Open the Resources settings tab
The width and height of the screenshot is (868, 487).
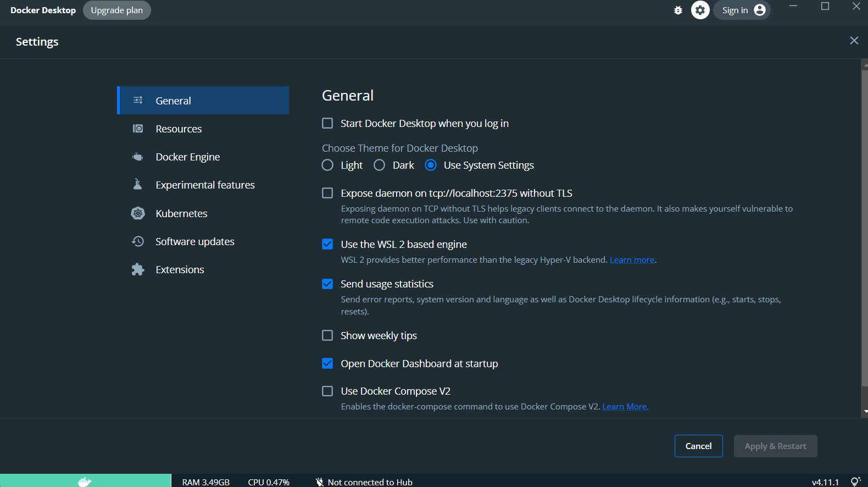click(x=203, y=129)
